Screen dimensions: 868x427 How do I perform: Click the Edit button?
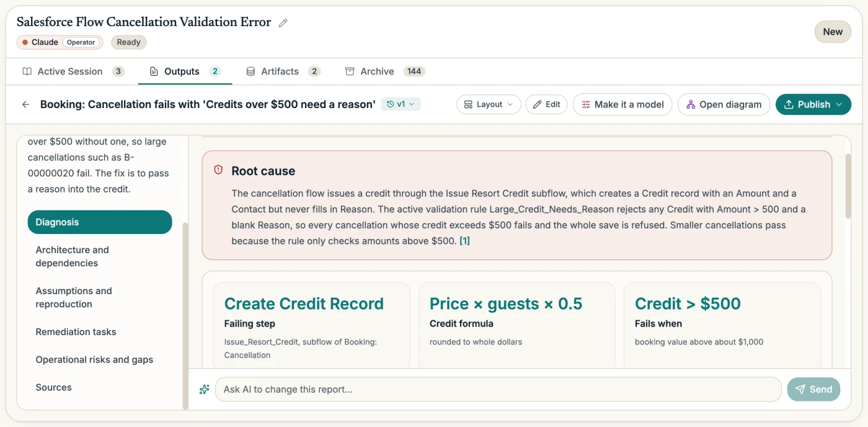click(x=546, y=104)
